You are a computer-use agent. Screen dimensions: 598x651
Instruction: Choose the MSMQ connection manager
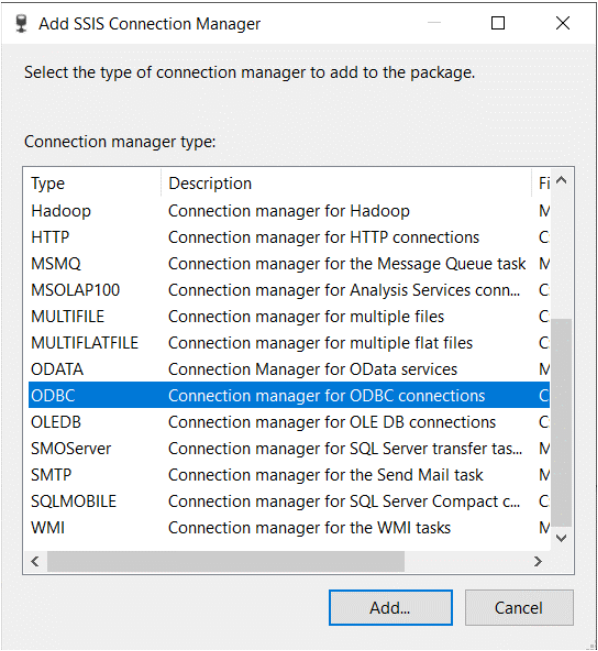click(289, 264)
